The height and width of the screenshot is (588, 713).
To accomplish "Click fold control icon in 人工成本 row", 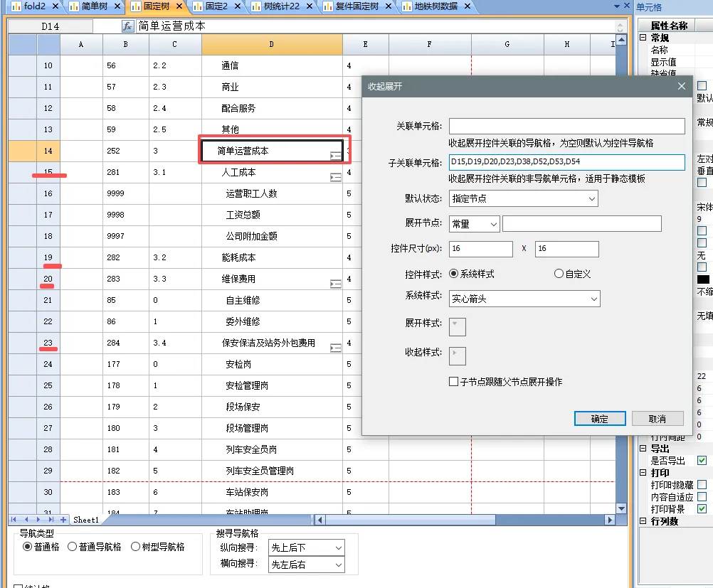I will pyautogui.click(x=336, y=177).
